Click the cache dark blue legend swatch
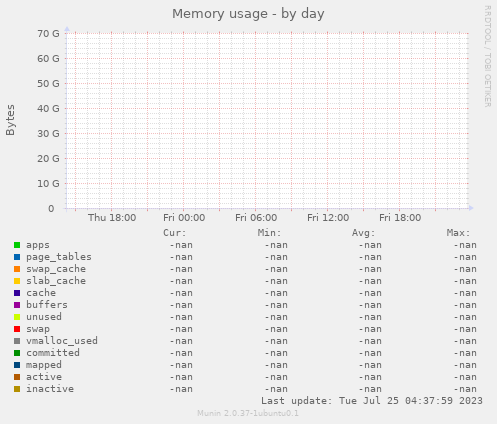This screenshot has height=424, width=497. [x=17, y=293]
